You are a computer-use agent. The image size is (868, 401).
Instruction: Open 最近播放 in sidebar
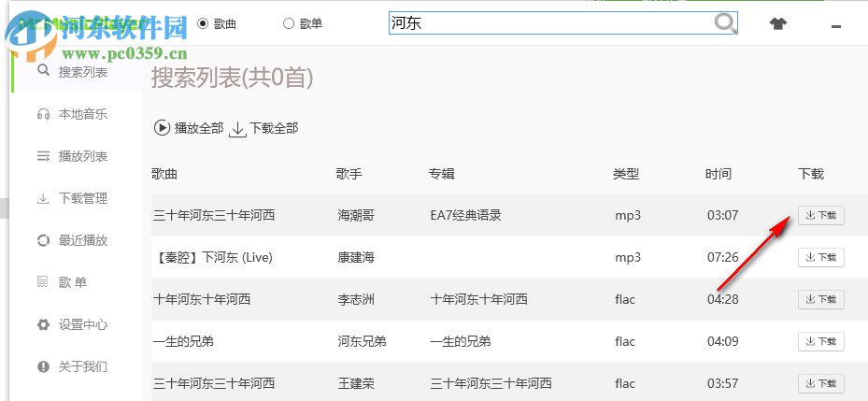(x=72, y=240)
